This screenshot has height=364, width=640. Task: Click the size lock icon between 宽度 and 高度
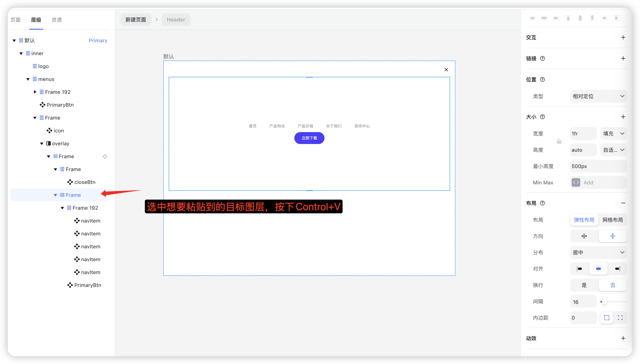(559, 141)
